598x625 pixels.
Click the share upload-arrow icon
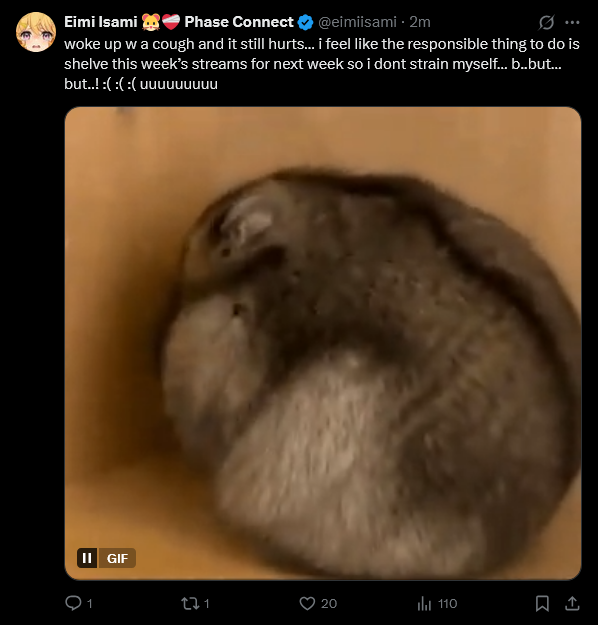[572, 603]
